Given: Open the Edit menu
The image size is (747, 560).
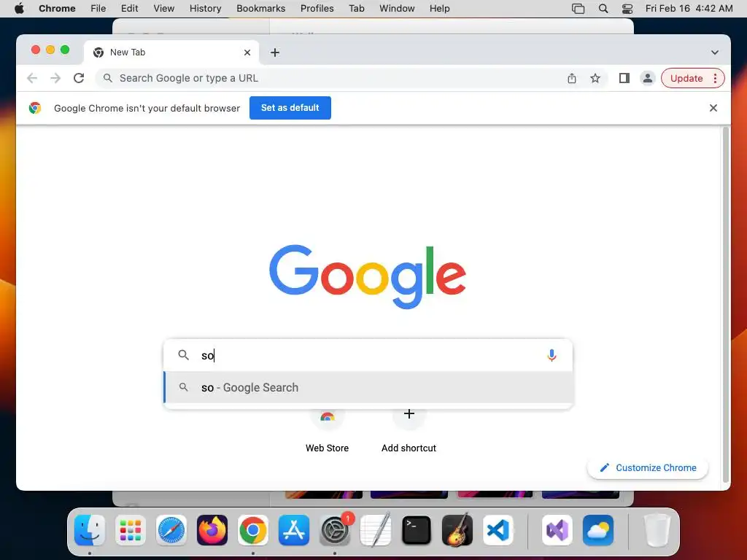Looking at the screenshot, I should (129, 9).
